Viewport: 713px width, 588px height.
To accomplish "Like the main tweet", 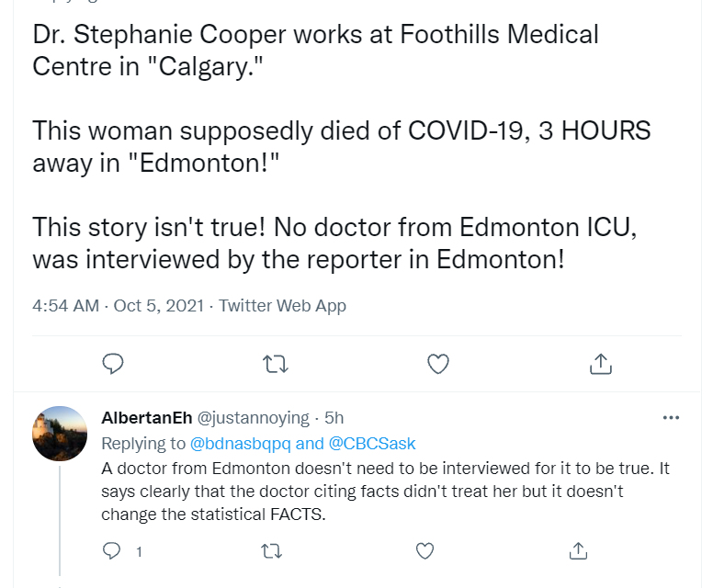I will pos(438,364).
